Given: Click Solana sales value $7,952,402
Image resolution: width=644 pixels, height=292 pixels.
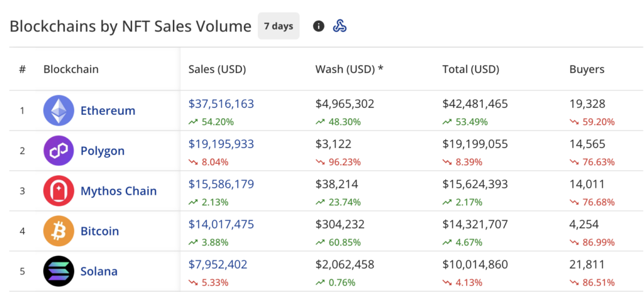Looking at the screenshot, I should coord(218,264).
